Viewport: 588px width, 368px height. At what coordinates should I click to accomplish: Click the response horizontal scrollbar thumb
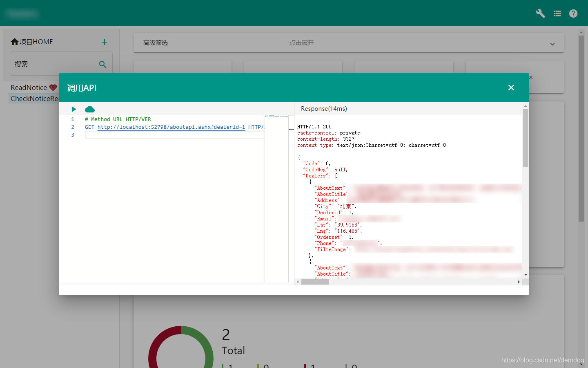point(315,282)
